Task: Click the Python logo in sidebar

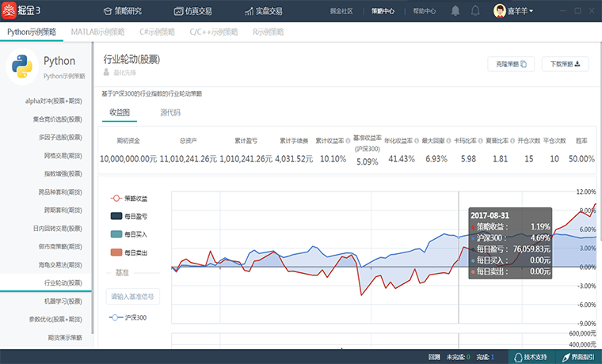Action: coord(22,66)
